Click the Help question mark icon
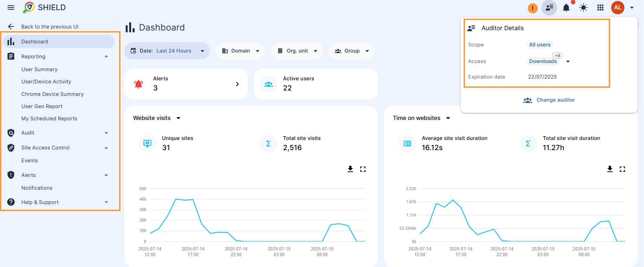 coord(11,202)
